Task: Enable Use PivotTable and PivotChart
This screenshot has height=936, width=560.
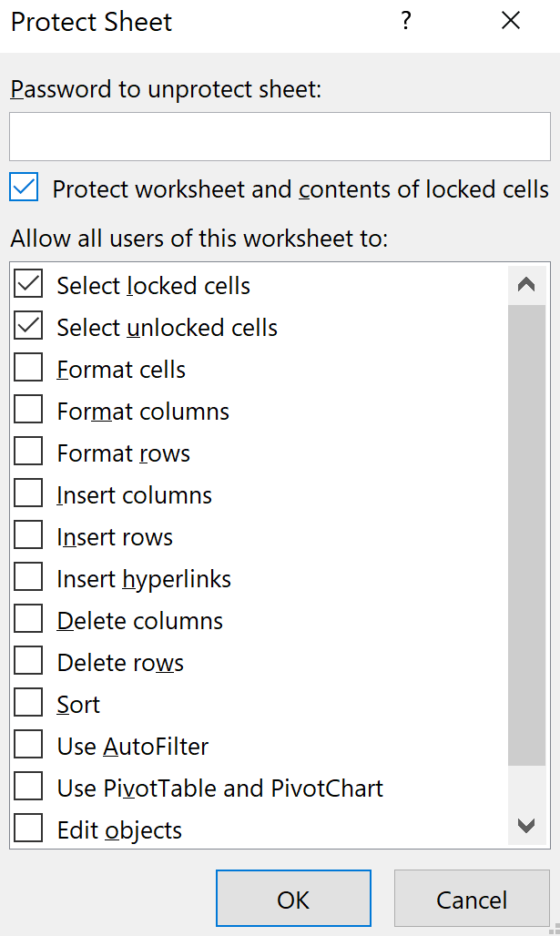Action: click(29, 788)
